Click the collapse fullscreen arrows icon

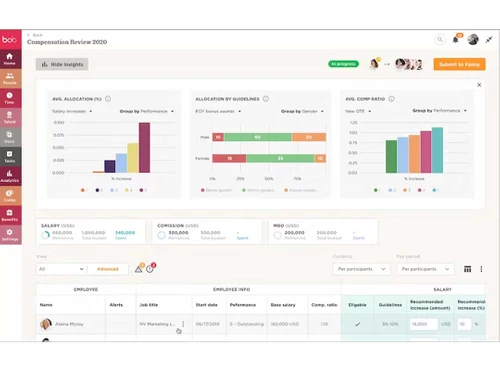[489, 40]
